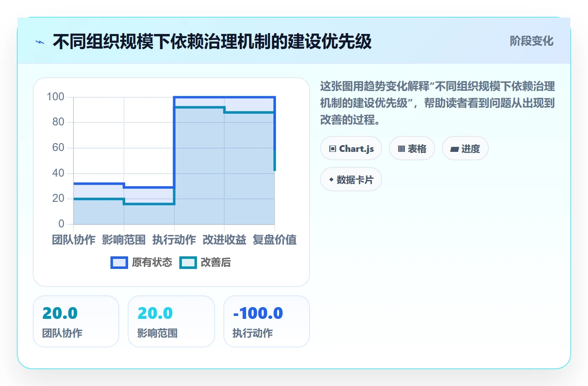This screenshot has width=588, height=386.
Task: Click the 团队协作 x-axis label
Action: (73, 240)
